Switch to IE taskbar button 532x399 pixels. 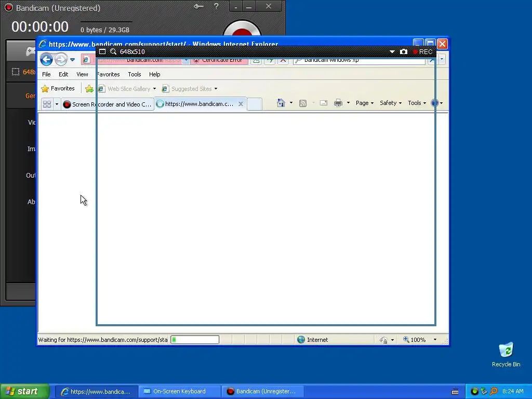pos(96,392)
